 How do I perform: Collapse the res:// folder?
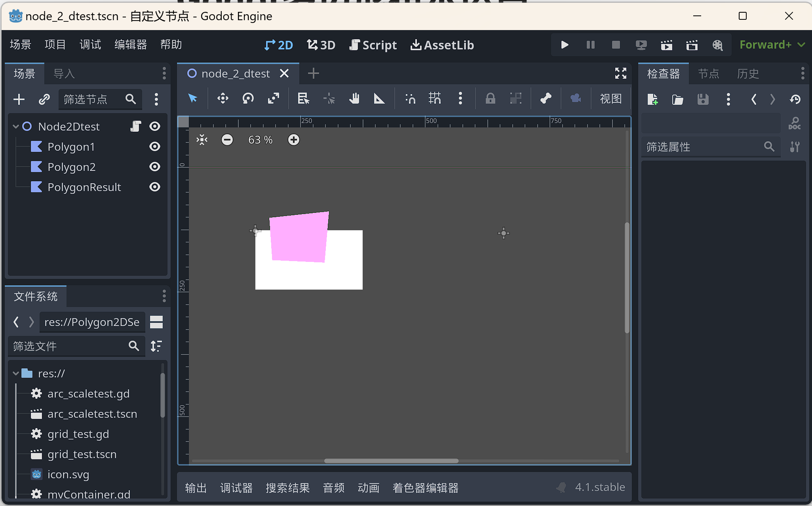click(16, 373)
